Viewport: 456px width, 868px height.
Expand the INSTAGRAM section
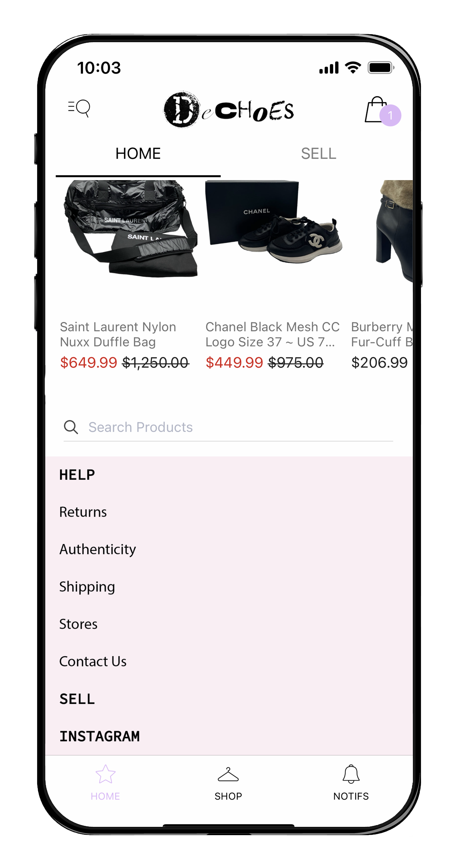100,736
